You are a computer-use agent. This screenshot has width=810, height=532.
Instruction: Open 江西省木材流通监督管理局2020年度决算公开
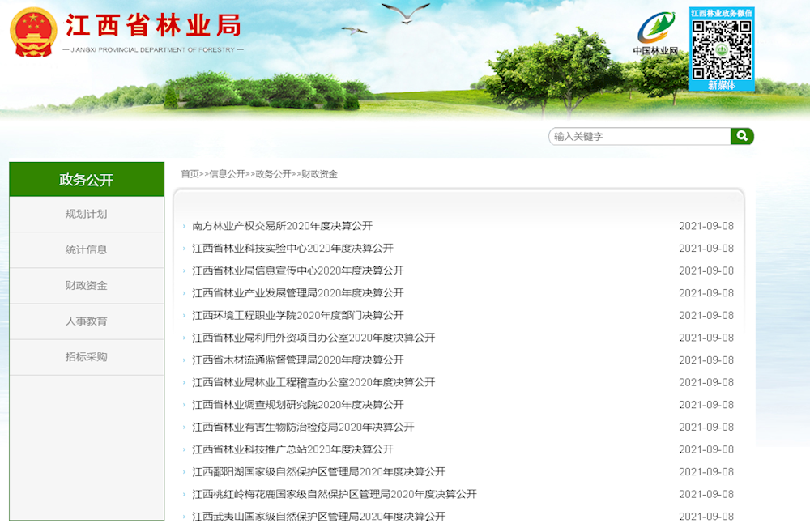[297, 360]
